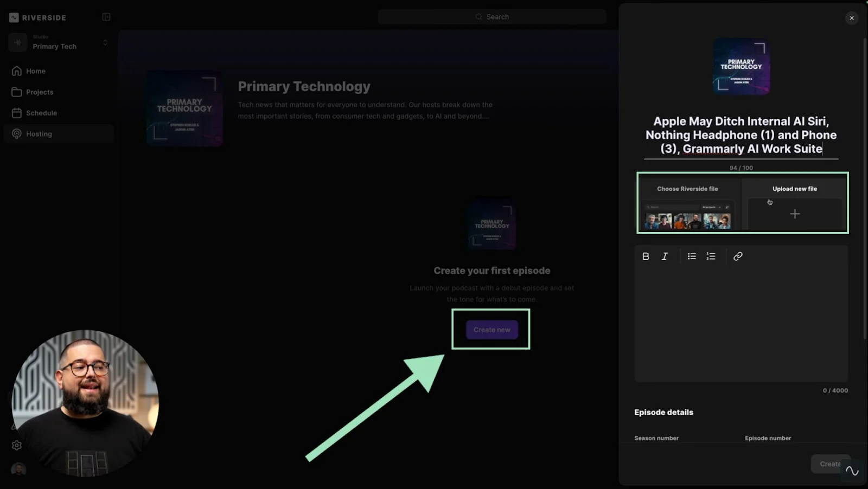The height and width of the screenshot is (489, 868).
Task: Open settings via the gear icon
Action: (x=17, y=445)
